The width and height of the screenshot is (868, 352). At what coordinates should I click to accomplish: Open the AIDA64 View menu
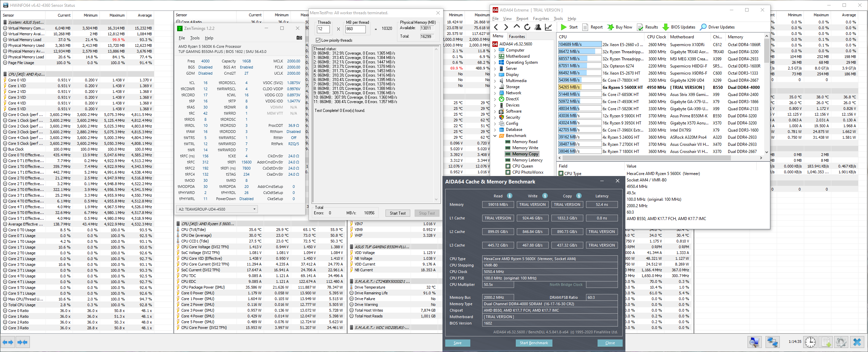click(x=507, y=19)
